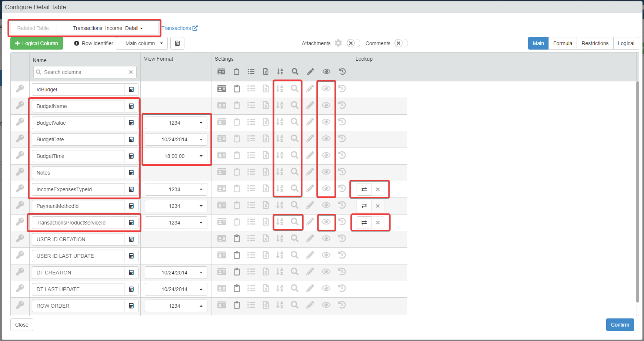Viewport: 644px width, 341px height.
Task: Open the Related Table Transactions_Income_Detail dropdown
Action: click(x=108, y=28)
